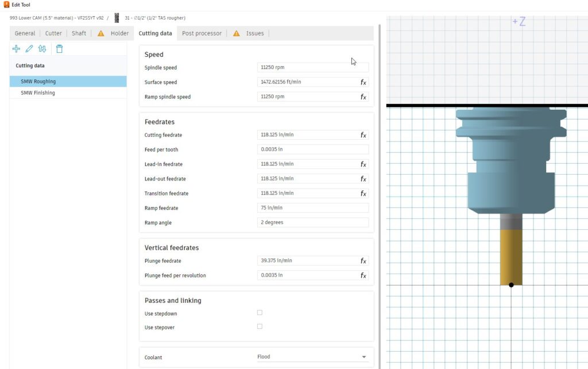
Task: Open the Coolant dropdown showing Flood
Action: click(363, 356)
